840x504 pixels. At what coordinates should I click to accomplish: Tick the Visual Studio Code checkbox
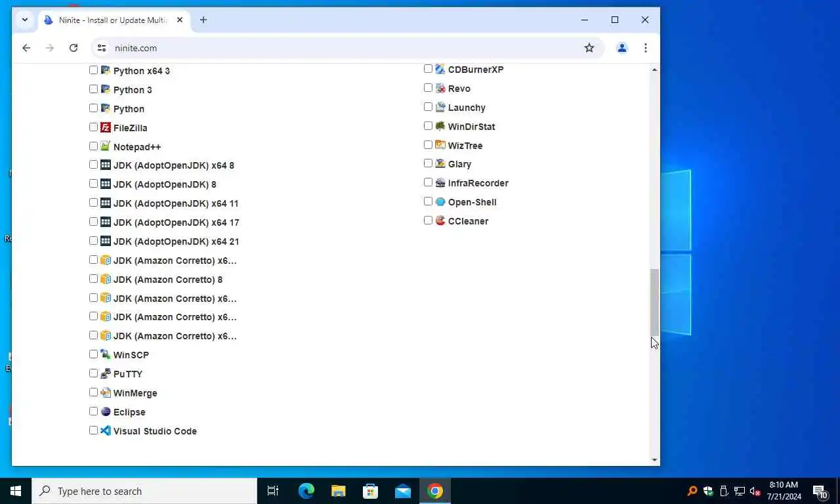tap(93, 430)
